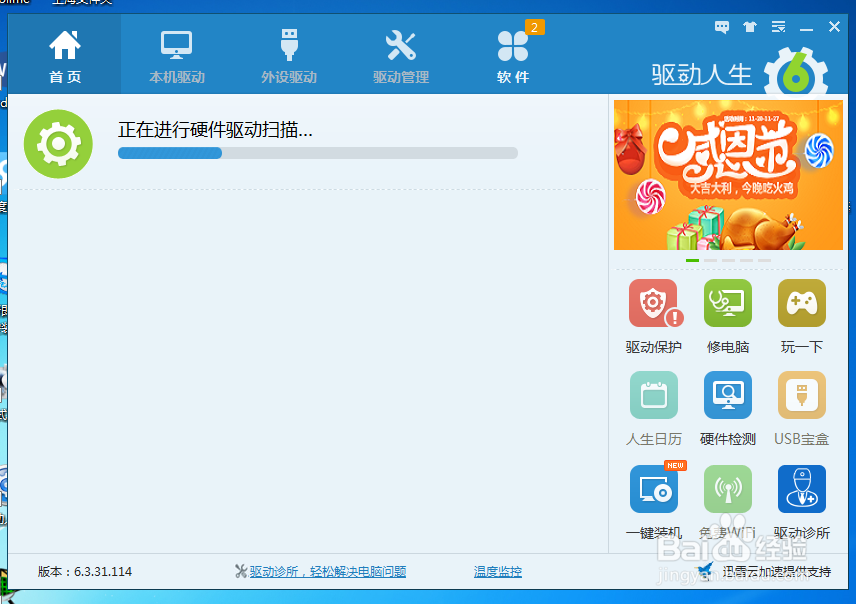Click the green gear scan status icon
This screenshot has width=856, height=604.
point(58,144)
